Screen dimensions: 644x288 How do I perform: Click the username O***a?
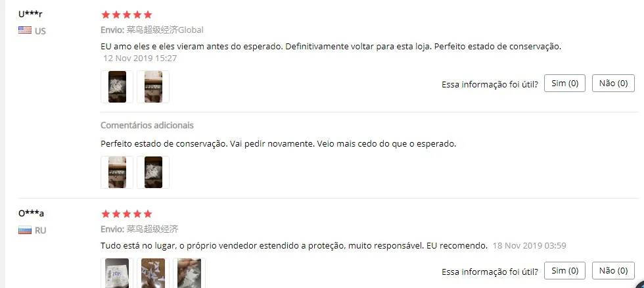click(32, 213)
